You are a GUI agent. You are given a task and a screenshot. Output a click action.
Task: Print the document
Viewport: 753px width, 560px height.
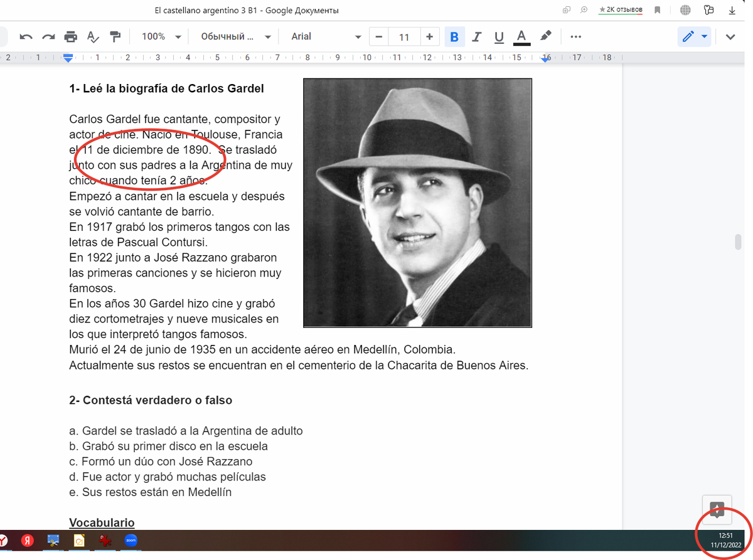[x=71, y=36]
